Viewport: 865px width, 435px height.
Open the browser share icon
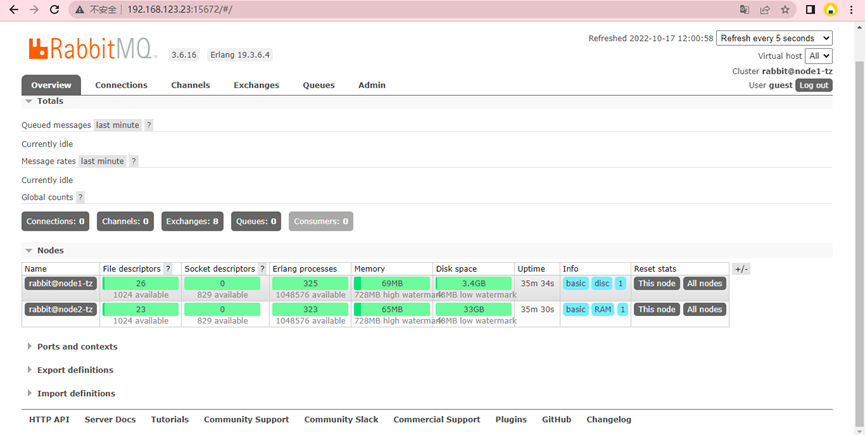pyautogui.click(x=765, y=9)
